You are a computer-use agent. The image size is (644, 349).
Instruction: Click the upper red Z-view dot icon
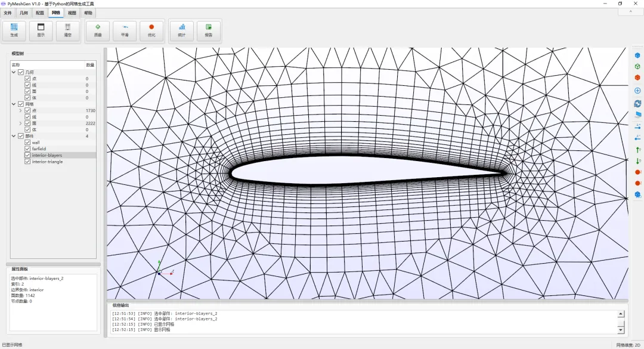point(637,172)
